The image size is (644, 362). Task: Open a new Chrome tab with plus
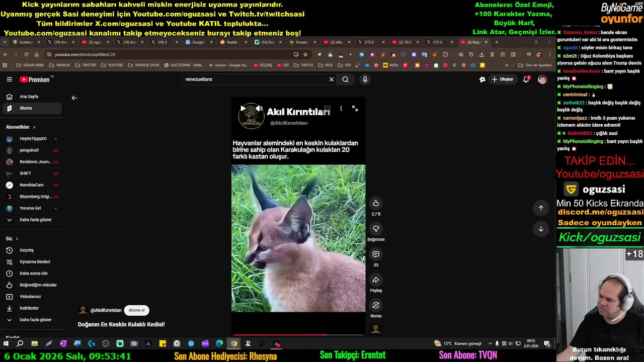496,42
